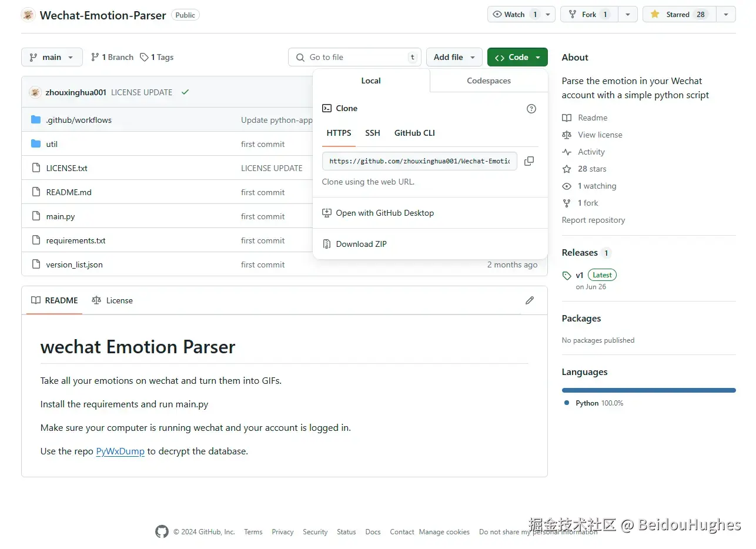Collapse the green Code dropdown button
The image size is (756, 549).
pos(517,57)
